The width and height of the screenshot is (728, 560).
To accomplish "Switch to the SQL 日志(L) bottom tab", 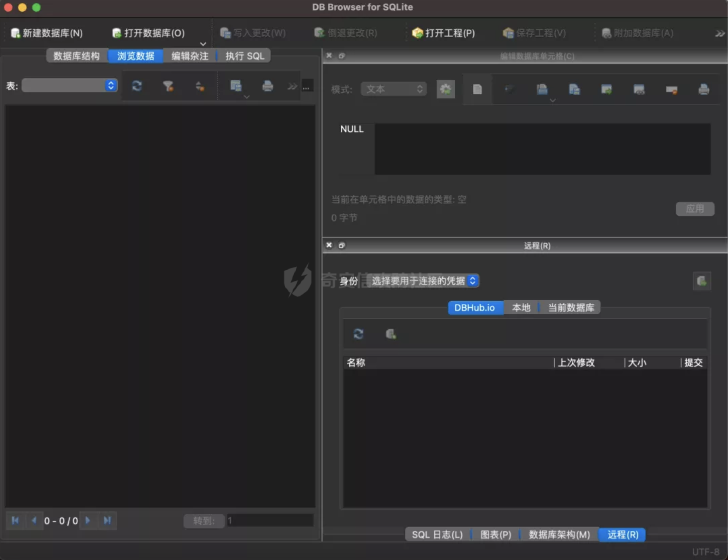I will [438, 535].
